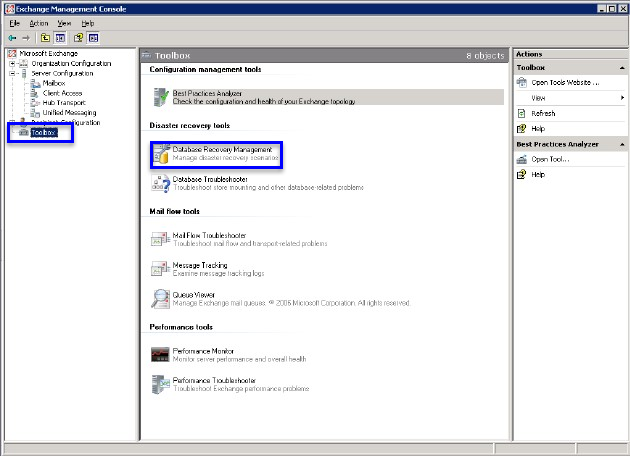
Task: Click the Open Tool action icon
Action: (522, 159)
